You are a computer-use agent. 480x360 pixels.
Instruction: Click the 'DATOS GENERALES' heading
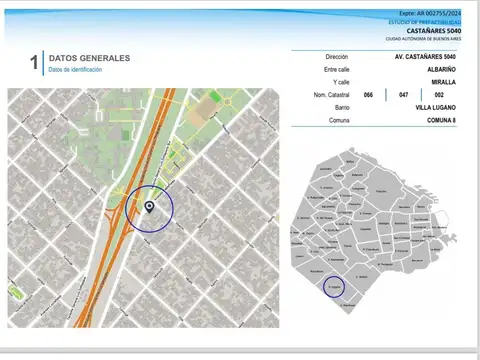89,58
